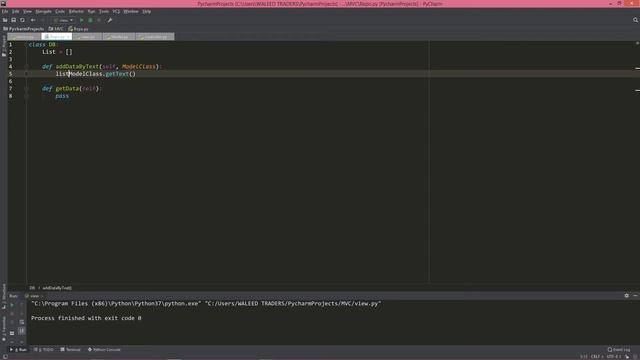The width and height of the screenshot is (640, 360).
Task: Expand the run configuration dropdown
Action: click(x=63, y=20)
